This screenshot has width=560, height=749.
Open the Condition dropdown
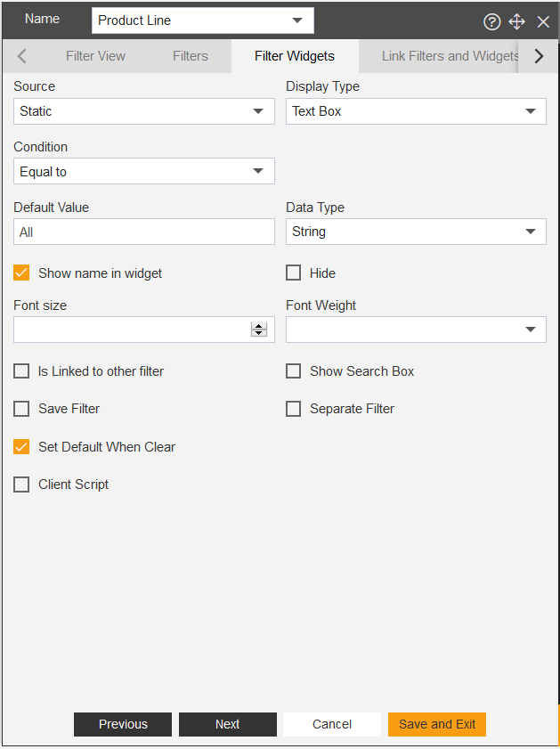[144, 171]
